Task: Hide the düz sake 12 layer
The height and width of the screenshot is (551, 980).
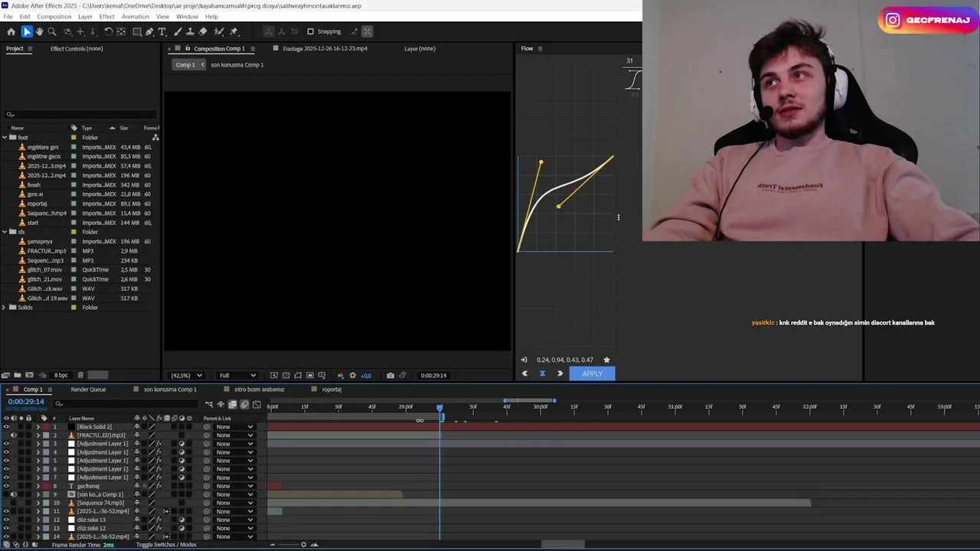Action: (6, 528)
